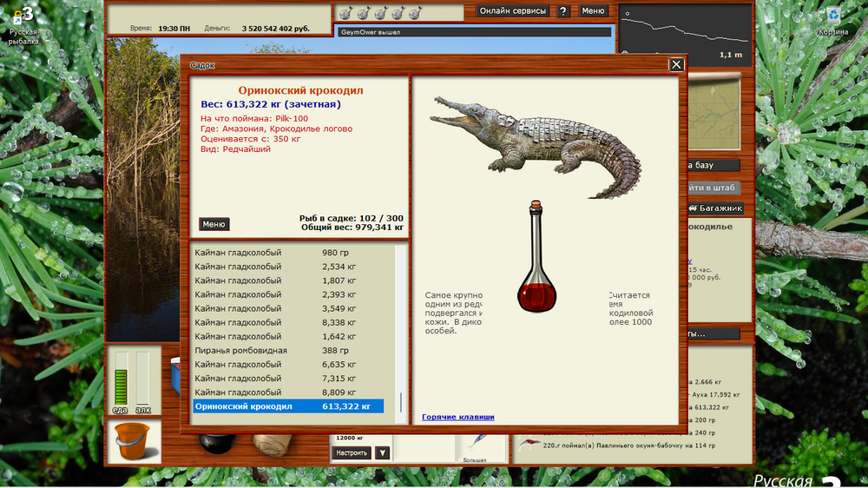Select Кайман гладколобый 980 гр row
This screenshot has height=488, width=868.
tap(288, 253)
